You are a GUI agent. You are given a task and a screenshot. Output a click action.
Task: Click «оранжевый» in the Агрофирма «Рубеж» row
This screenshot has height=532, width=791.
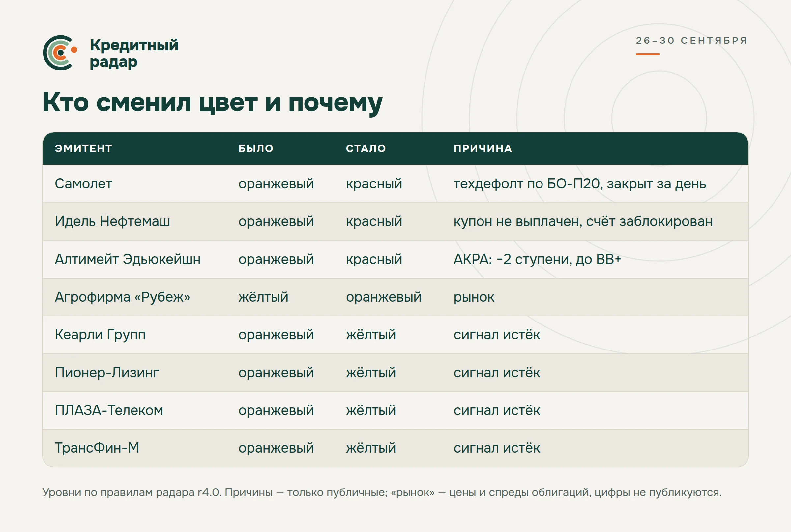pos(384,297)
